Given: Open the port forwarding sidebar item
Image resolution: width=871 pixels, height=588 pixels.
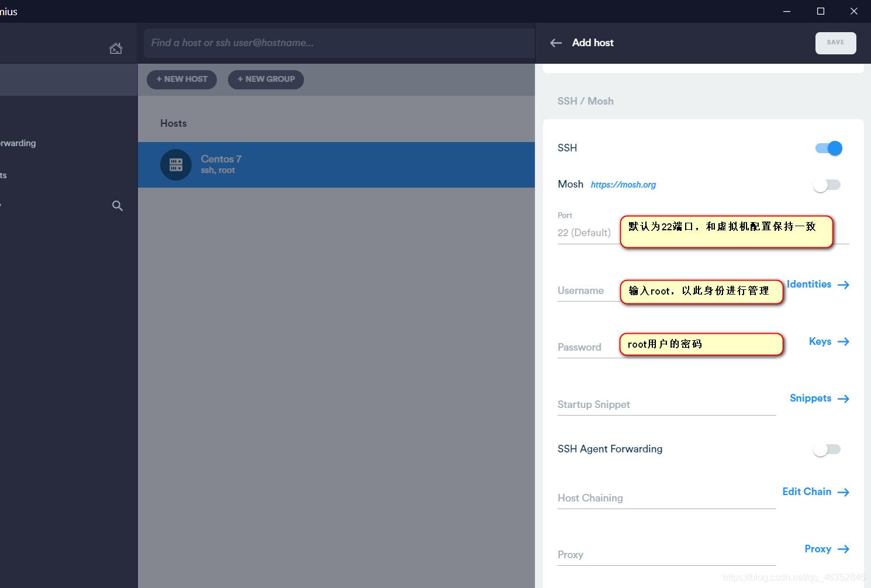Looking at the screenshot, I should tap(18, 143).
